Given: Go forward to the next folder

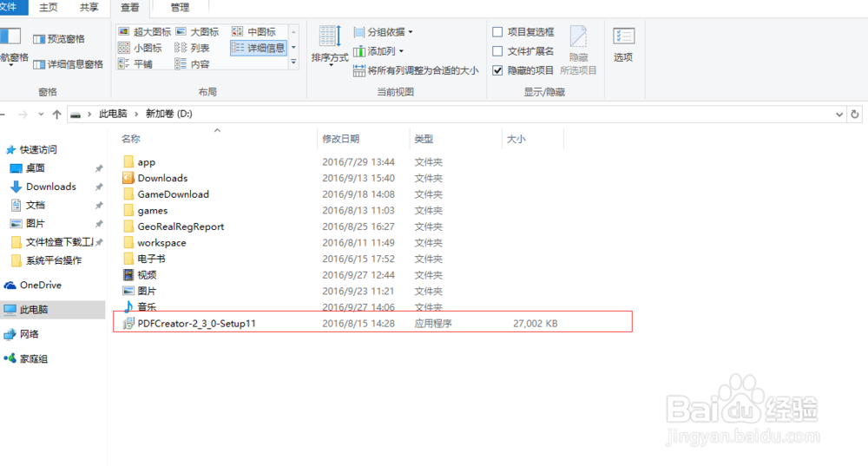Looking at the screenshot, I should [x=23, y=114].
